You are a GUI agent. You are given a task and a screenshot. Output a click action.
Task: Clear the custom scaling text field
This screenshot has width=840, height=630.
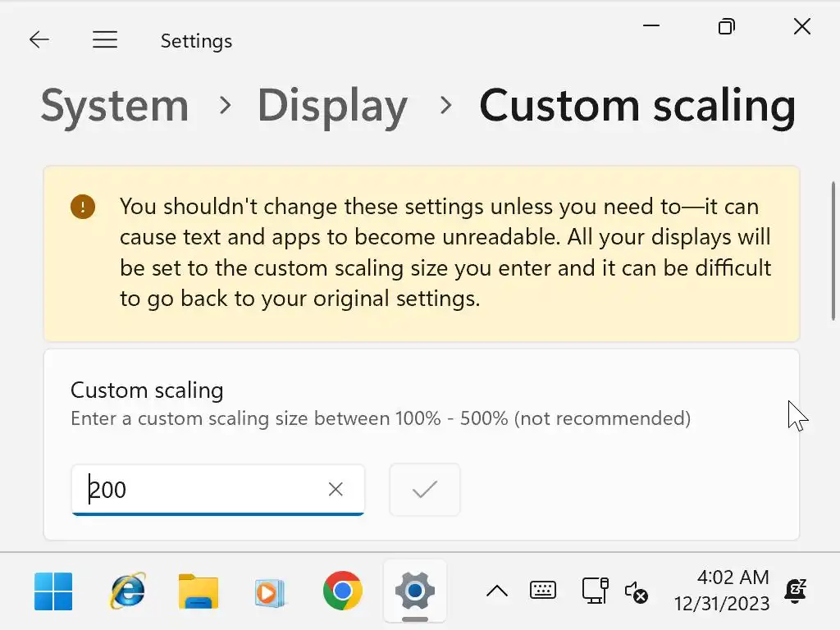click(336, 490)
